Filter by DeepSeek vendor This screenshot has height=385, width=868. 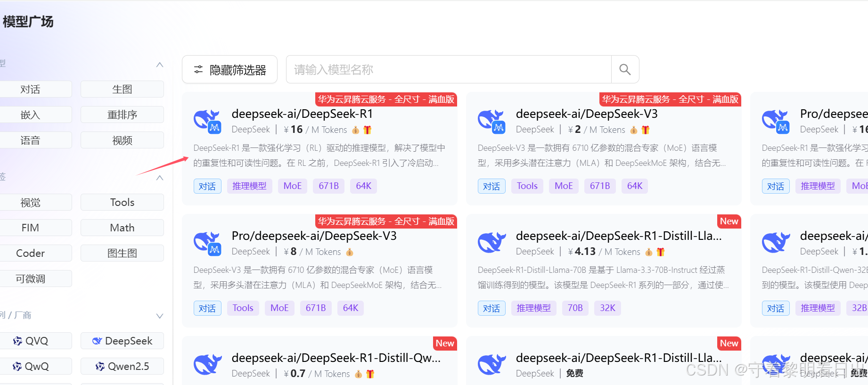[122, 341]
